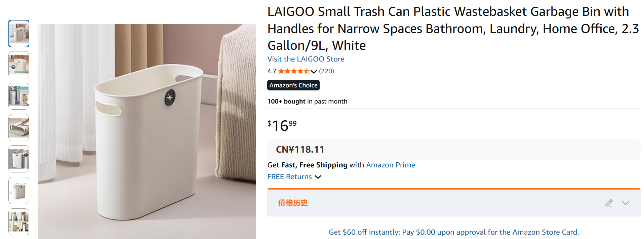Select the third thumbnail with teal banner
The width and height of the screenshot is (644, 239).
point(19,96)
